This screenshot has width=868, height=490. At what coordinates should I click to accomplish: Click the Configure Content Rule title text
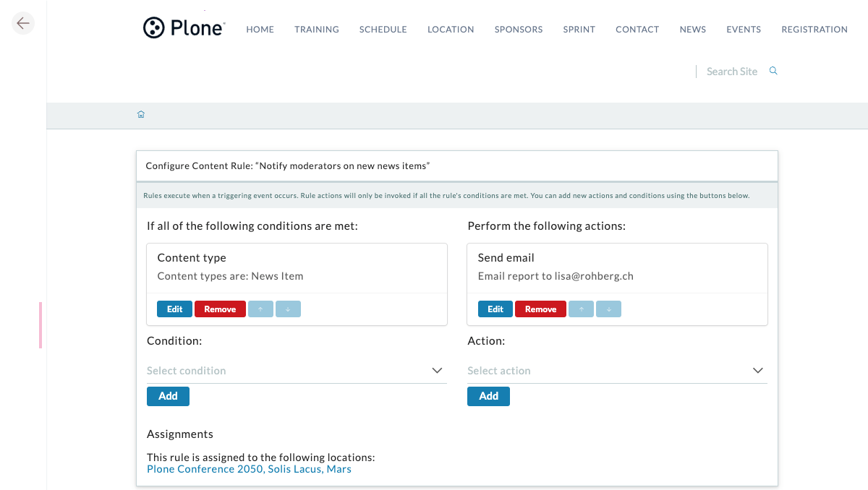288,166
